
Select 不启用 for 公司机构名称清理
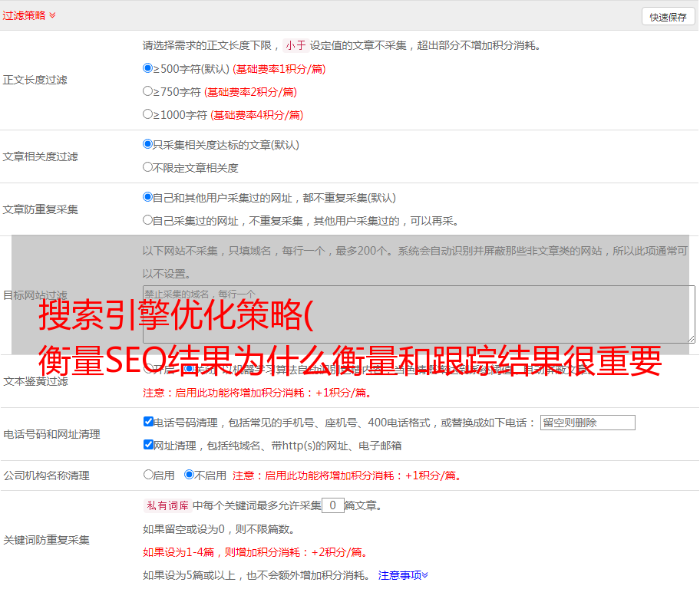pyautogui.click(x=189, y=475)
